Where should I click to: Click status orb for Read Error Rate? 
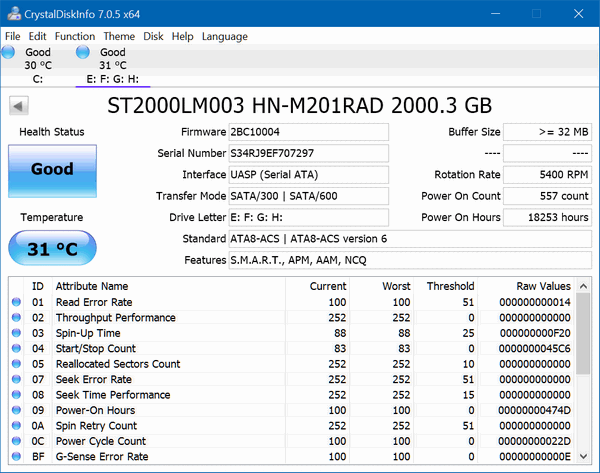click(x=16, y=302)
